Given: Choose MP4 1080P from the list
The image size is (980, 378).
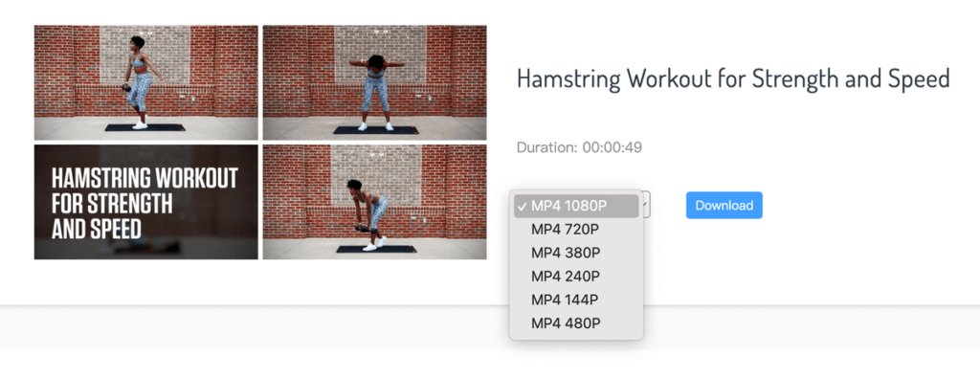Looking at the screenshot, I should [x=576, y=206].
